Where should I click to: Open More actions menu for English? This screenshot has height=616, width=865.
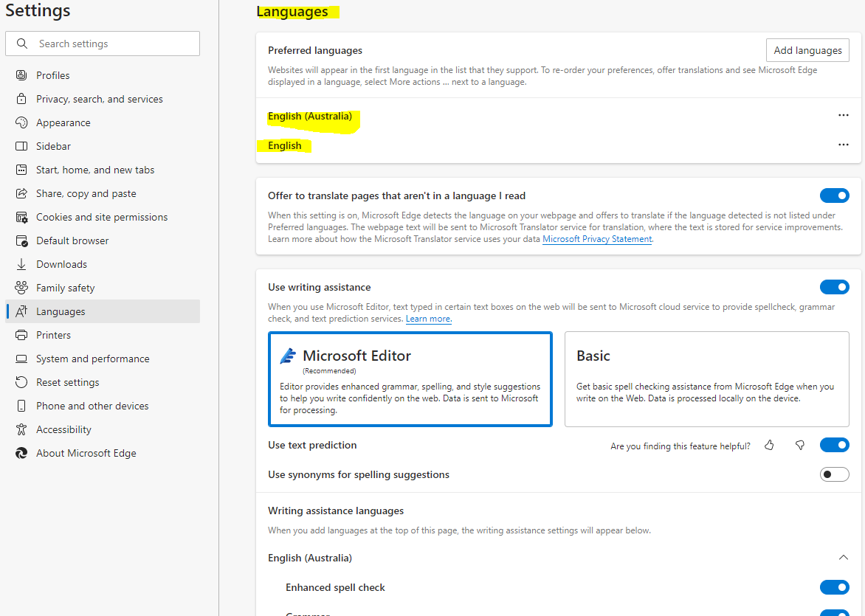point(843,145)
